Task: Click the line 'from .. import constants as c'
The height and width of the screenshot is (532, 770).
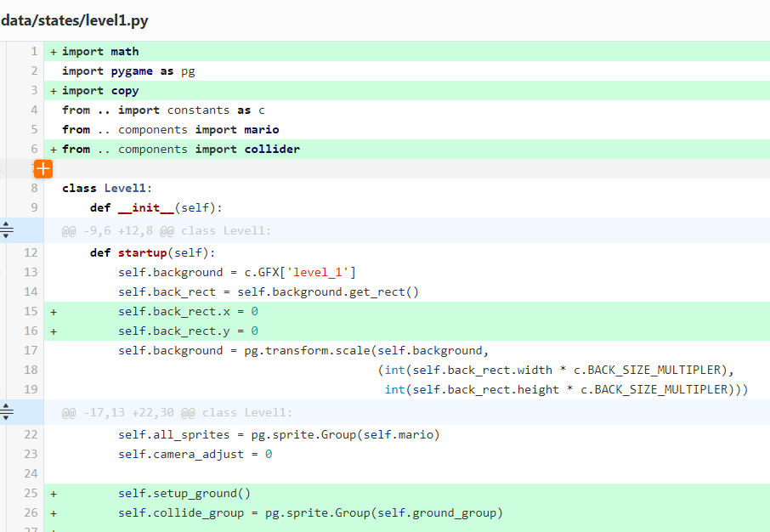Action: [407, 110]
